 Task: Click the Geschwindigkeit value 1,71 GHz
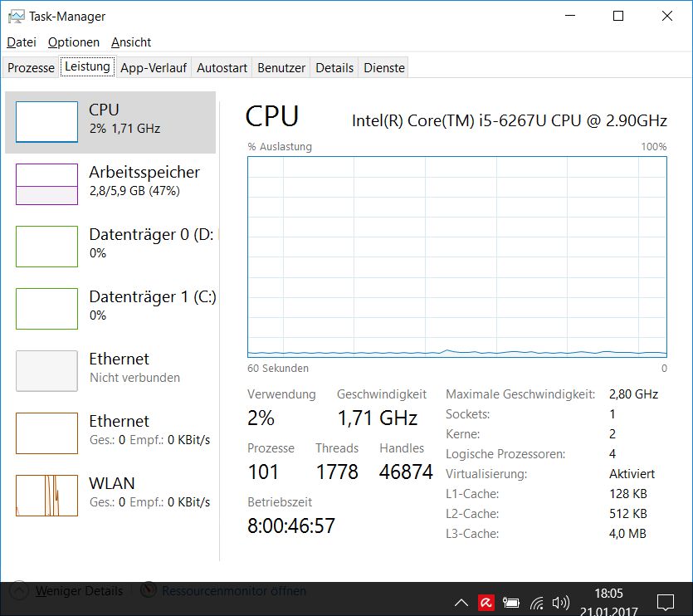378,418
